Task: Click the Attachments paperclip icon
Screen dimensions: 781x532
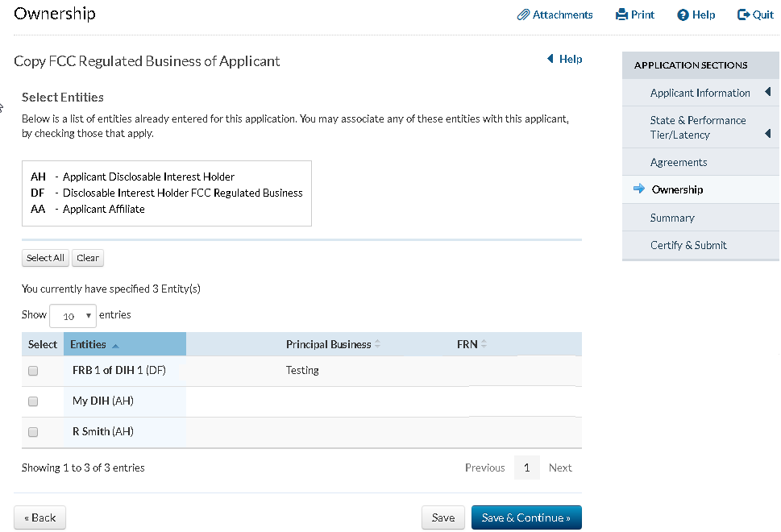Action: pyautogui.click(x=523, y=15)
